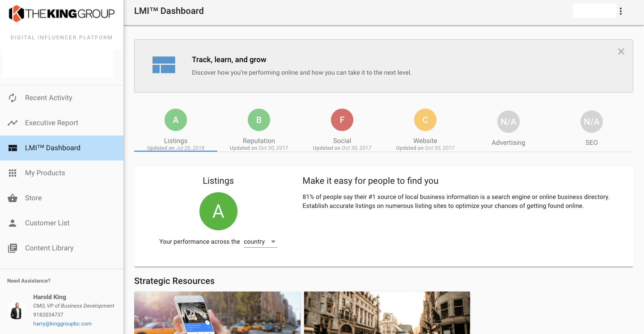Click the green B Reputation grade circle
This screenshot has width=644, height=334.
259,120
